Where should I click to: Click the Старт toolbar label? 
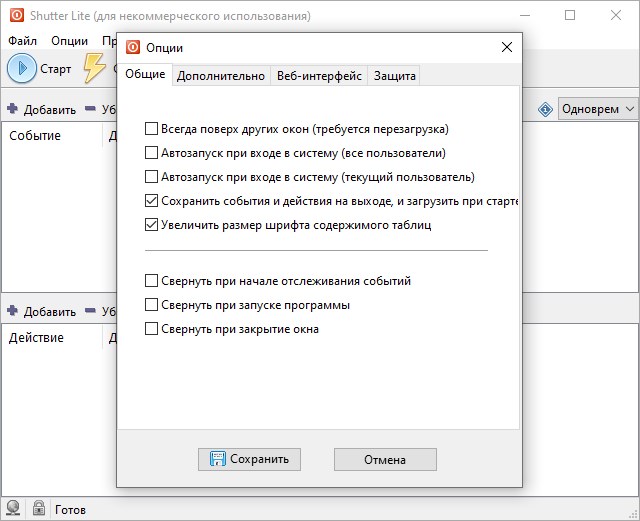coord(56,69)
